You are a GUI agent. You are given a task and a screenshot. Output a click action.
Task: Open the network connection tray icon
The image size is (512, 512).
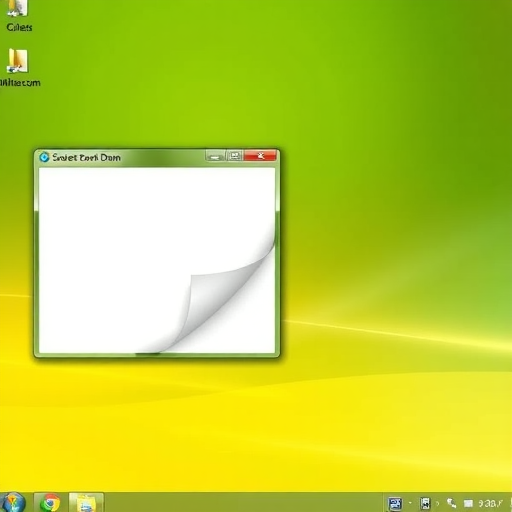click(452, 503)
